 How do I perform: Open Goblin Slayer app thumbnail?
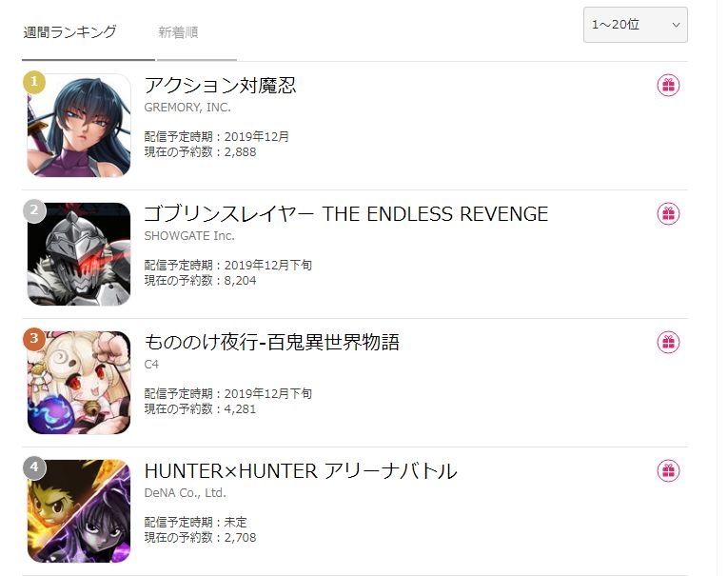point(79,254)
